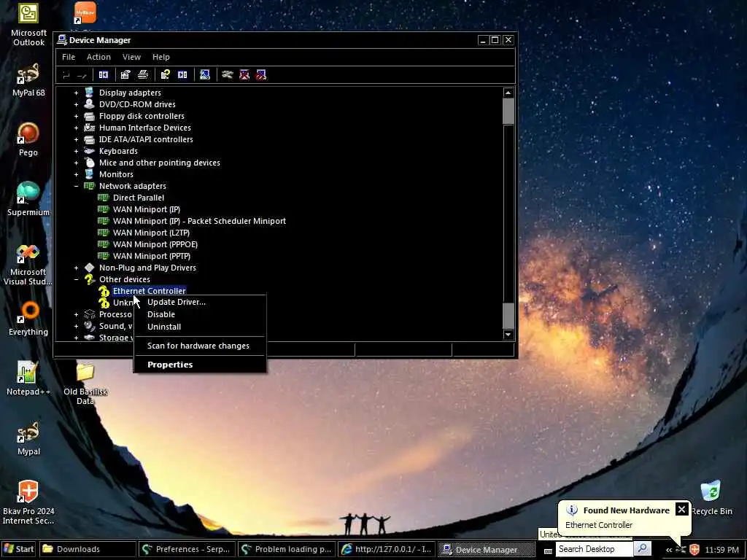
Task: Expand the IDE ATA/ATAPI controllers node
Action: [x=76, y=139]
